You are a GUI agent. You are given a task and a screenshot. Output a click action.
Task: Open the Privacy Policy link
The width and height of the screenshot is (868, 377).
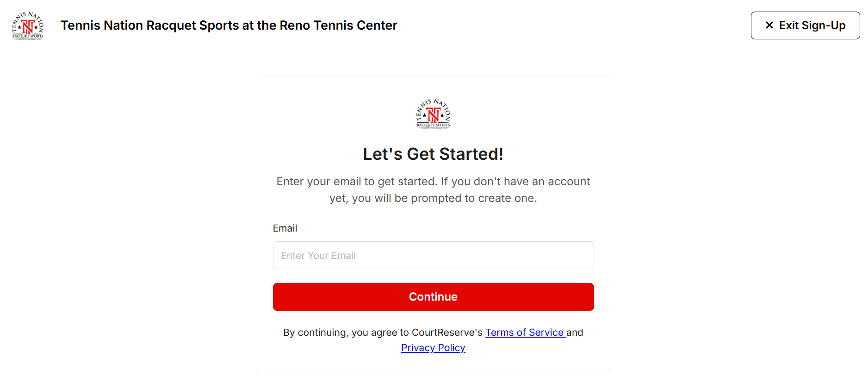433,348
